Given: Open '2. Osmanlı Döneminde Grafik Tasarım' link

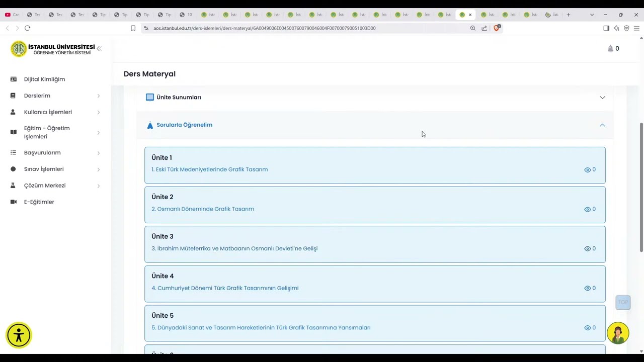Looking at the screenshot, I should [x=203, y=209].
